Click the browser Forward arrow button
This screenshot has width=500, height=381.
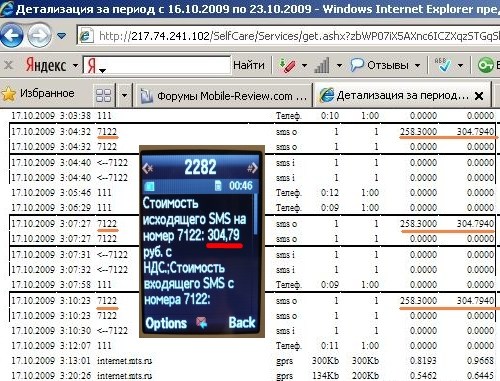pyautogui.click(x=39, y=35)
